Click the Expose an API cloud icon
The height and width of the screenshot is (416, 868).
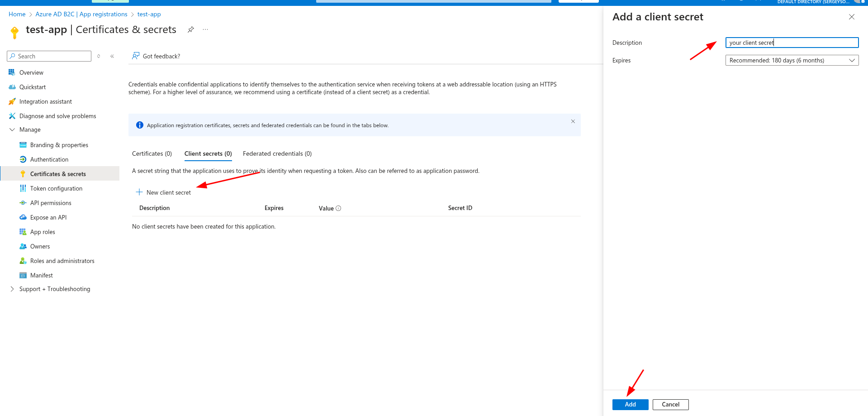[23, 217]
